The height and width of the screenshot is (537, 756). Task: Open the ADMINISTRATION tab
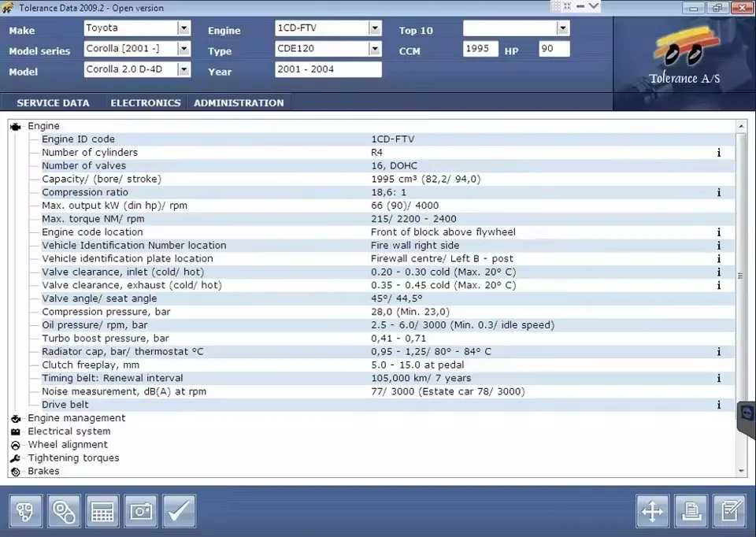(239, 102)
